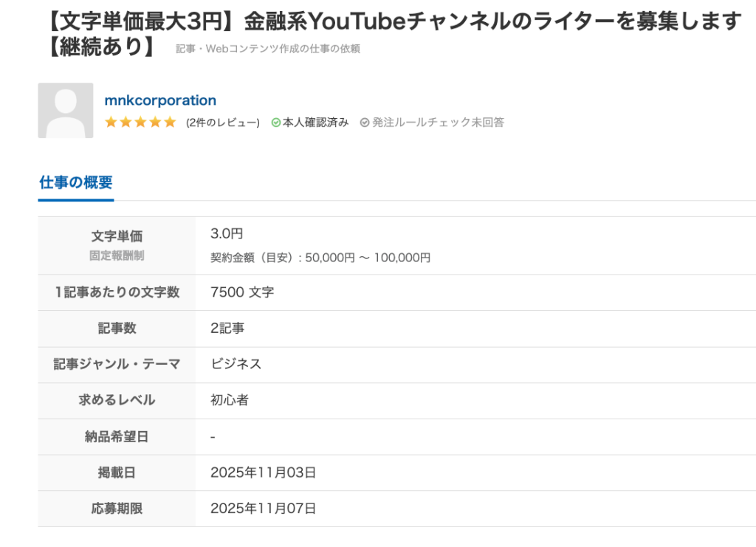Open the mnkcorporation client profile link

[160, 100]
